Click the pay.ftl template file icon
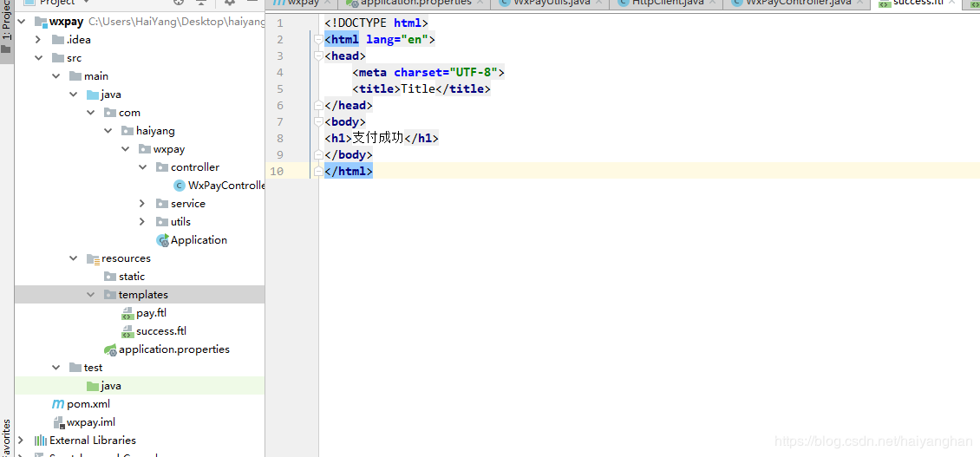 pyautogui.click(x=127, y=313)
